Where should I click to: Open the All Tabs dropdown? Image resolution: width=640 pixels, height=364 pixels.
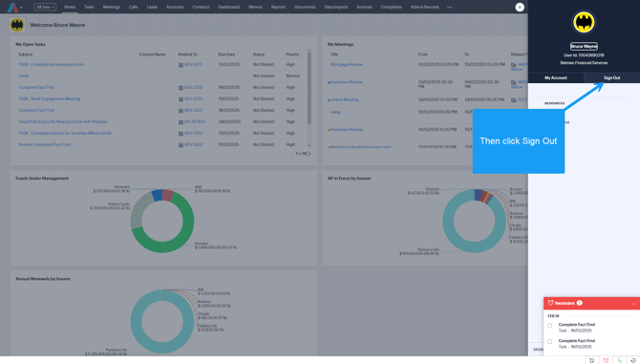pos(45,7)
